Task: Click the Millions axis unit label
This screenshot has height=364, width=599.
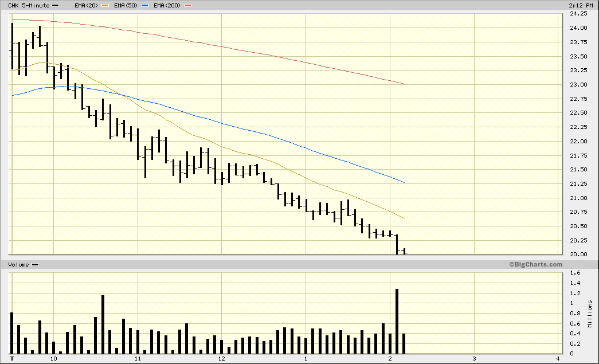Action: pos(590,314)
